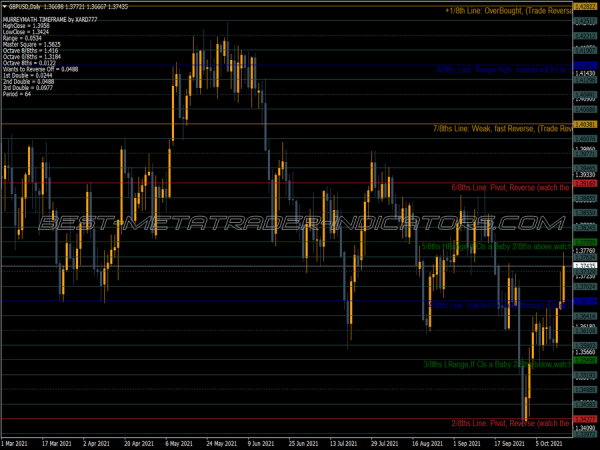Click the 6/8ths Line Pivot Reverse label
Screen dimensions: 600x450
[x=510, y=187]
